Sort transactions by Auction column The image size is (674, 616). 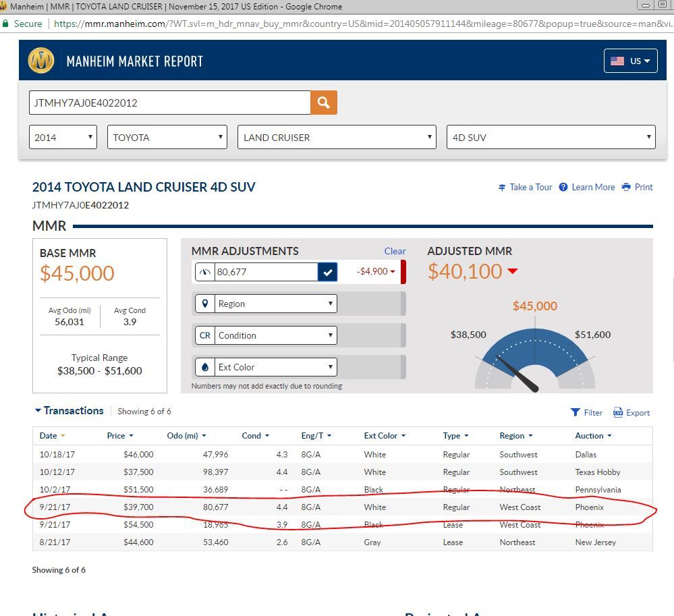(x=593, y=435)
